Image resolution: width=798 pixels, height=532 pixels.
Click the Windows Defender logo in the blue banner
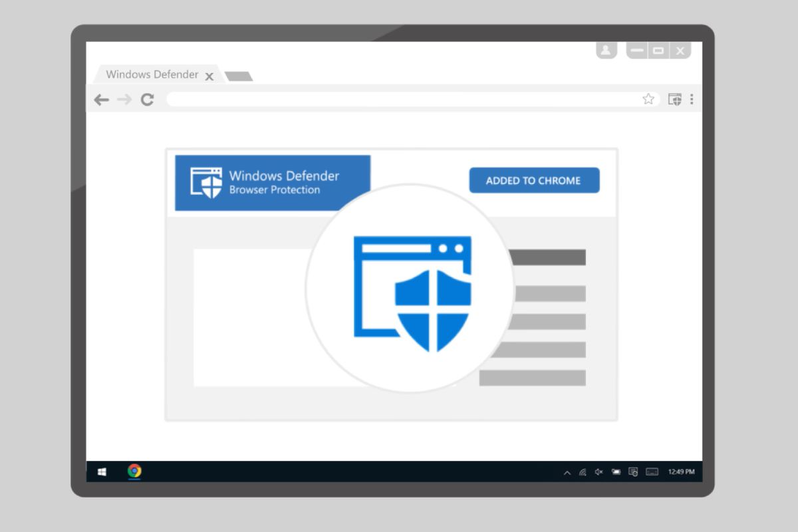tap(206, 182)
